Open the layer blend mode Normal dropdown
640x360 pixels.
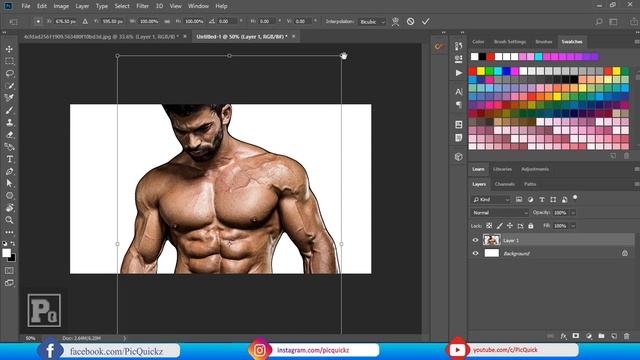click(x=500, y=213)
